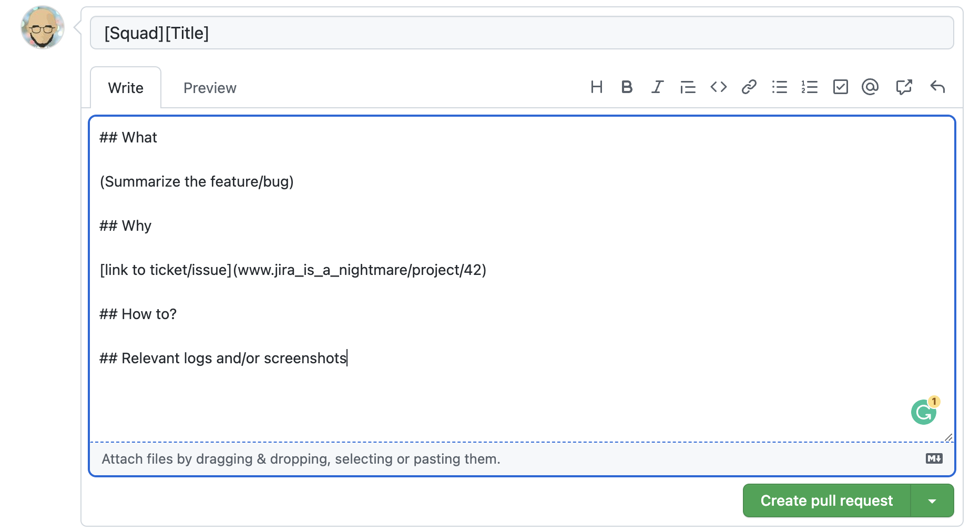
Task: Apply italic formatting
Action: click(x=657, y=87)
